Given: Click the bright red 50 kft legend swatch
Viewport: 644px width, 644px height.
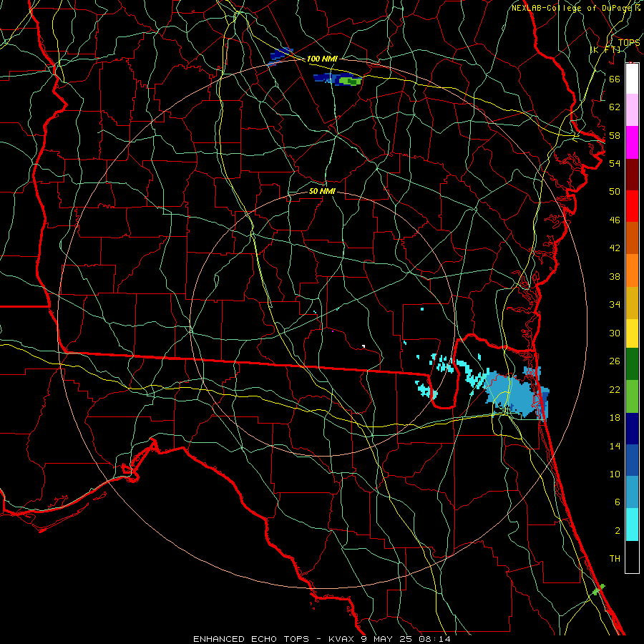Looking at the screenshot, I should [x=632, y=206].
